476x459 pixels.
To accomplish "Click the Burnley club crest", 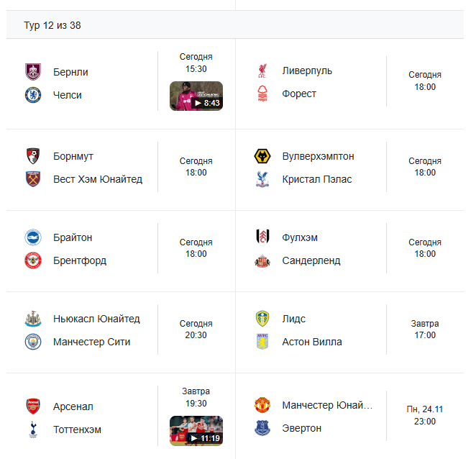I will click(x=33, y=72).
